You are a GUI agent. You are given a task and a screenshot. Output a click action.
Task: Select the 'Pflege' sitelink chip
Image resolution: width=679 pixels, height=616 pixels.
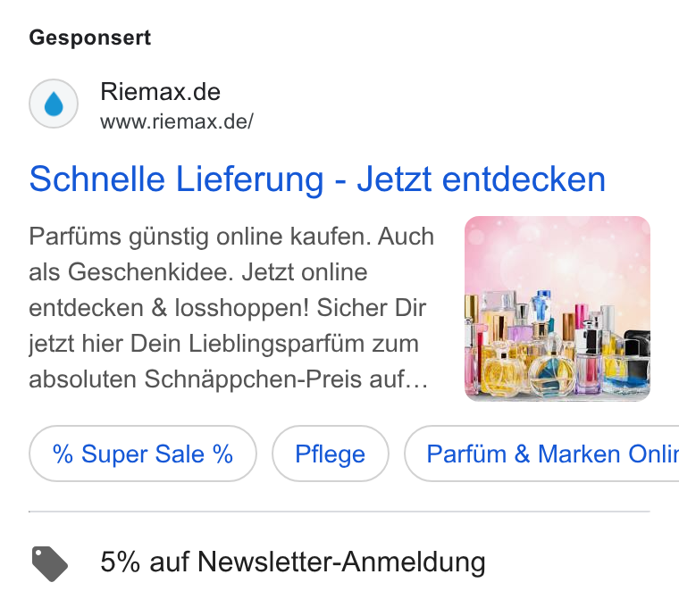331,454
